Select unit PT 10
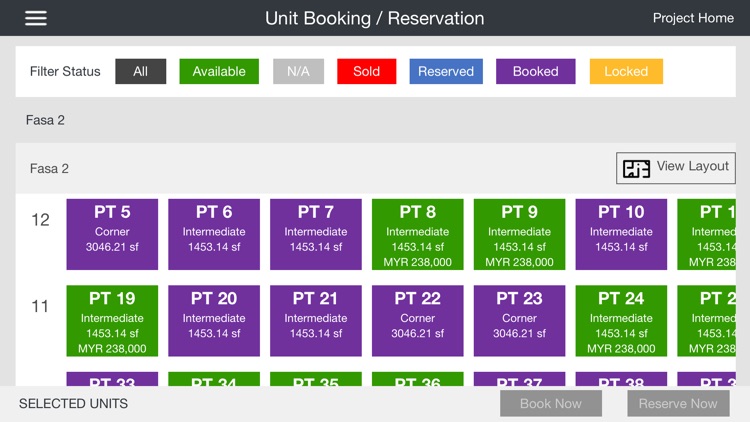Screen dimensions: 750x422 point(621,234)
